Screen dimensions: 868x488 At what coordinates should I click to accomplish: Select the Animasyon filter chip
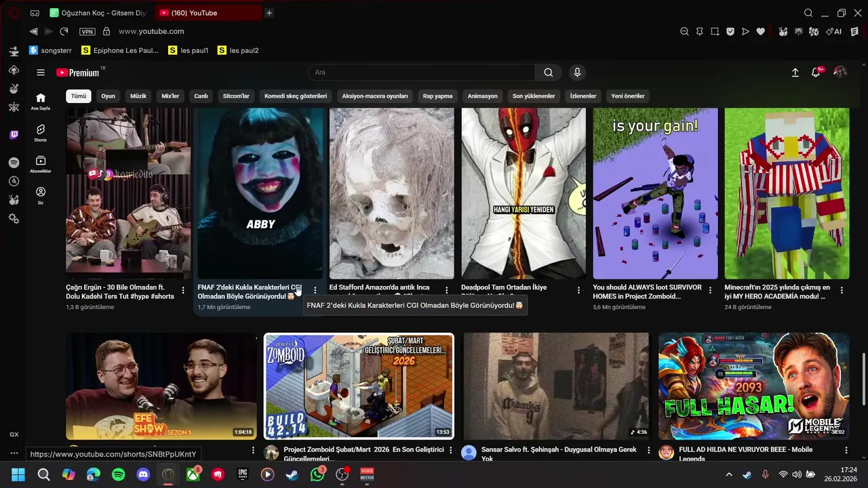(x=483, y=96)
